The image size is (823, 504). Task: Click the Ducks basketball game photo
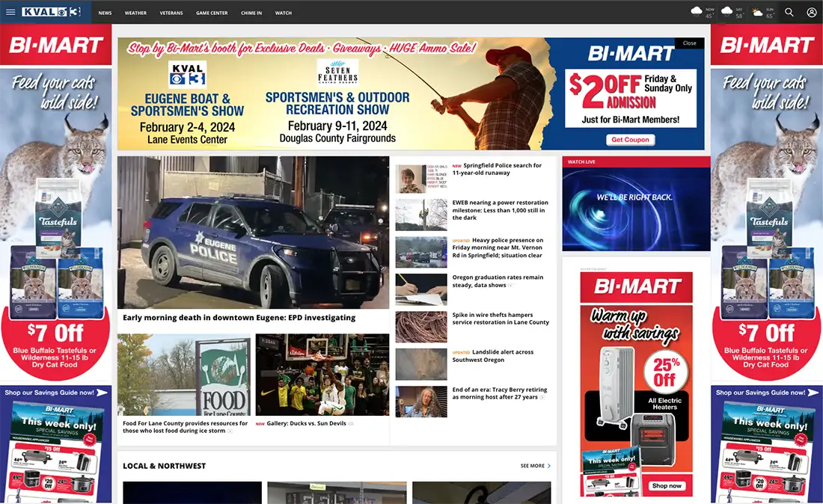(x=322, y=375)
